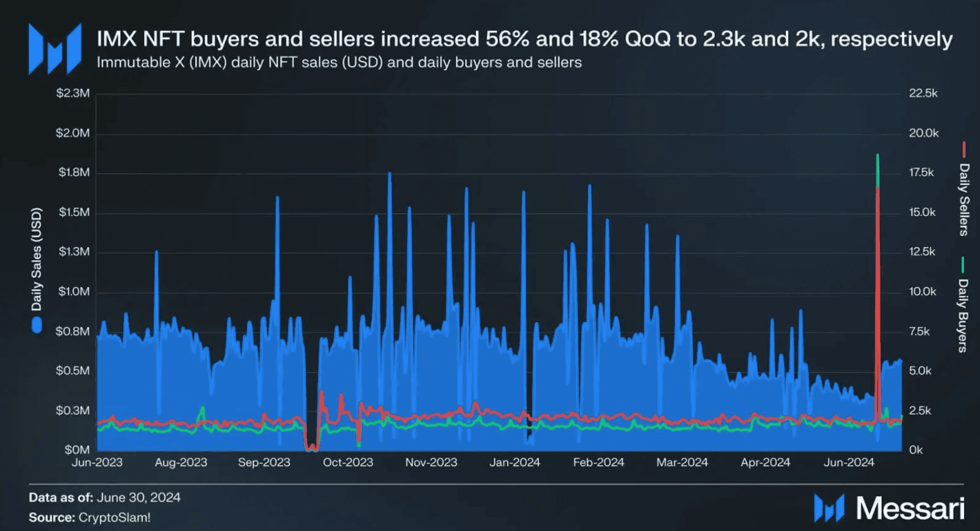Expand the Jun-2023 axis label

tap(98, 463)
